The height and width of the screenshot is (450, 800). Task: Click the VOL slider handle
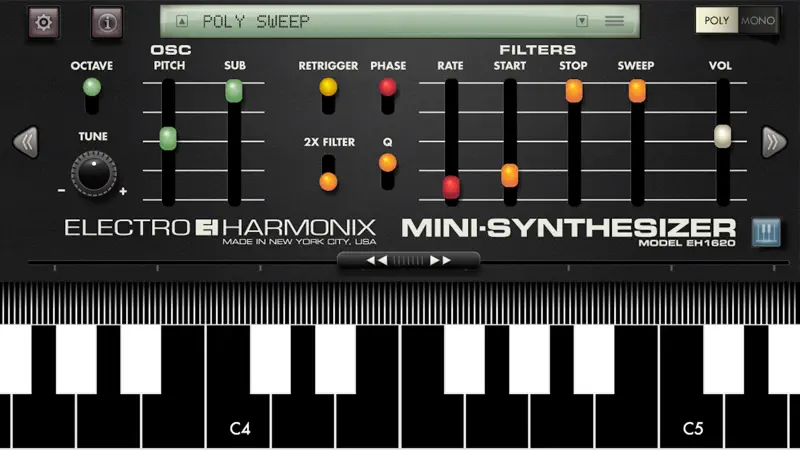click(x=722, y=136)
